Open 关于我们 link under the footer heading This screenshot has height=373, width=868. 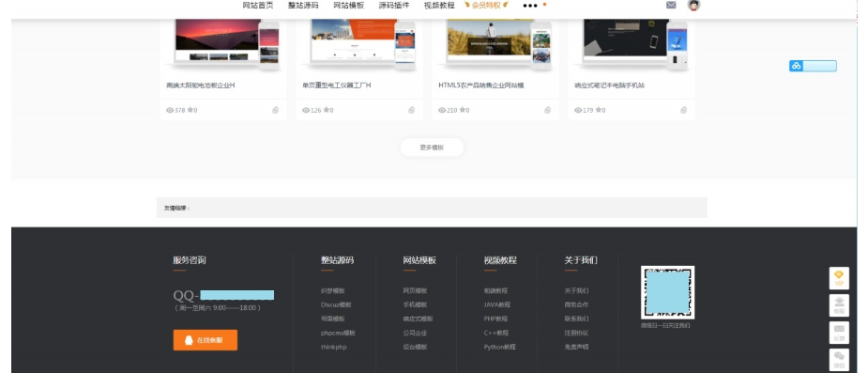click(x=576, y=291)
